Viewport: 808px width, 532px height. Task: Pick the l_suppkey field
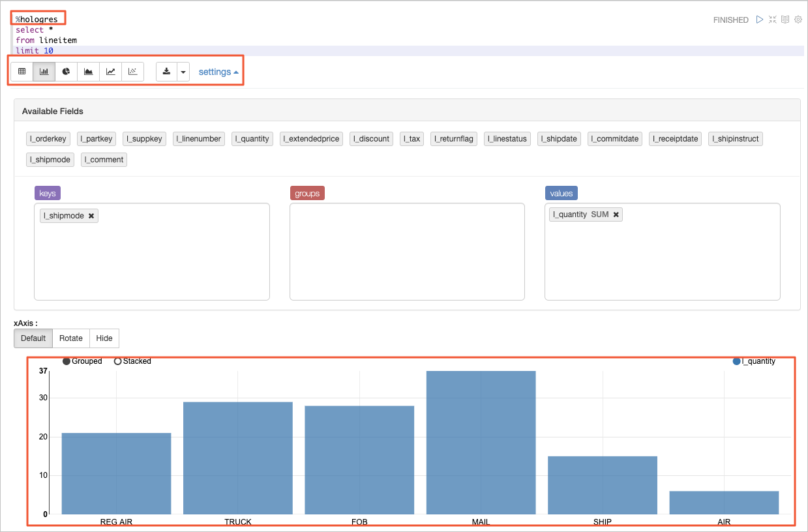pos(145,139)
